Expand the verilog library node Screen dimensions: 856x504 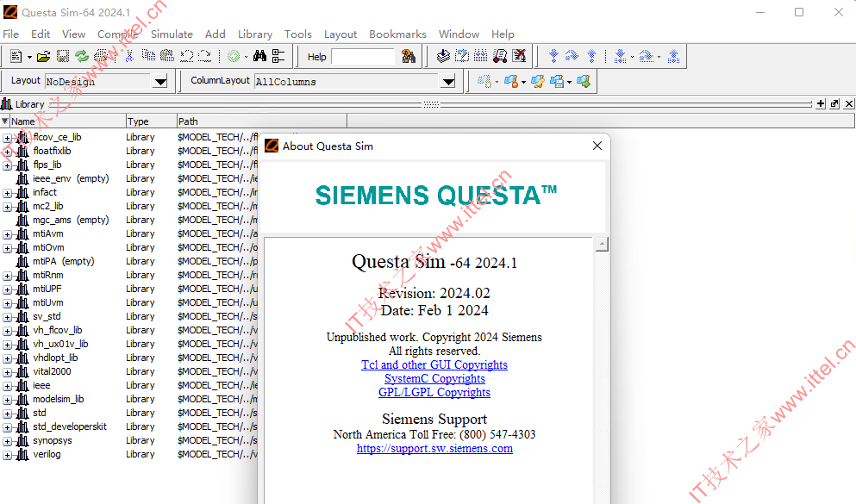pyautogui.click(x=7, y=455)
